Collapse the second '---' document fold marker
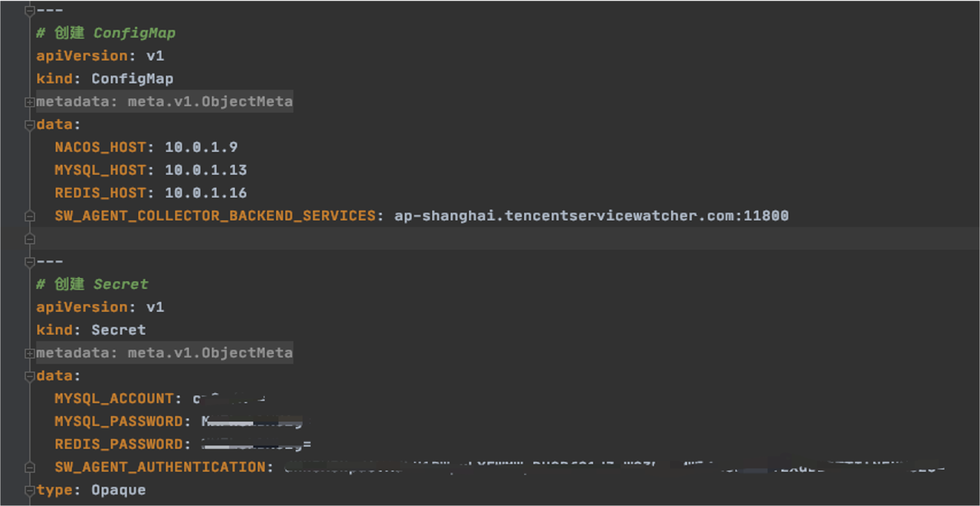The height and width of the screenshot is (506, 980). click(29, 262)
